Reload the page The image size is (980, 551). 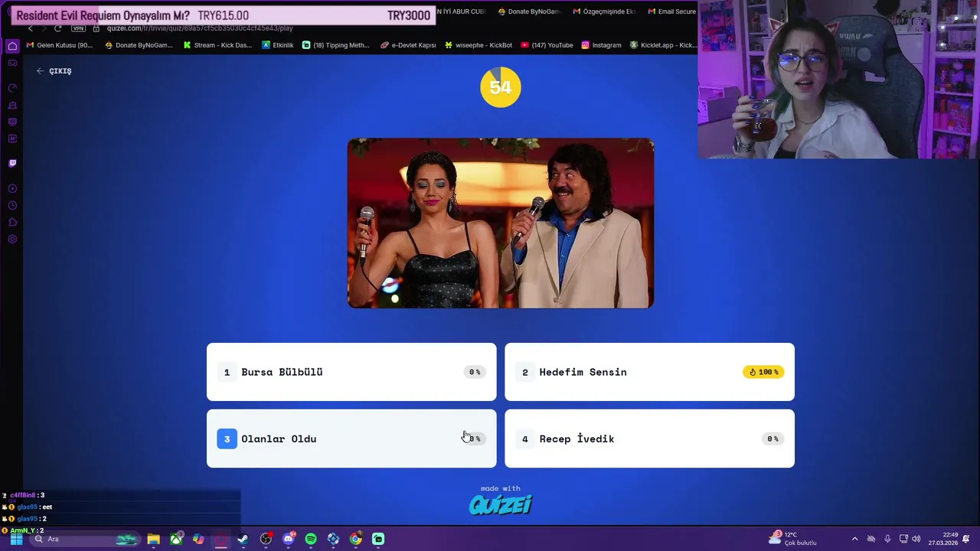(57, 28)
